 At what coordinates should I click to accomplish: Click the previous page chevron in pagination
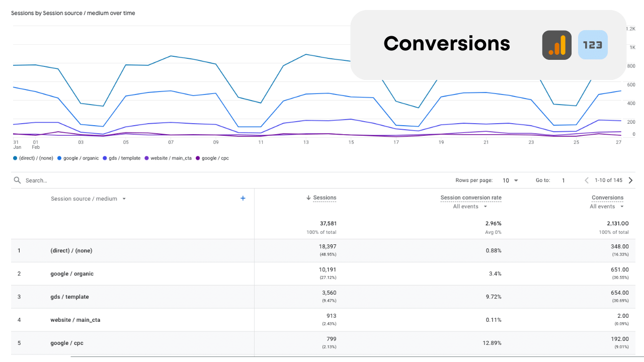tap(587, 180)
